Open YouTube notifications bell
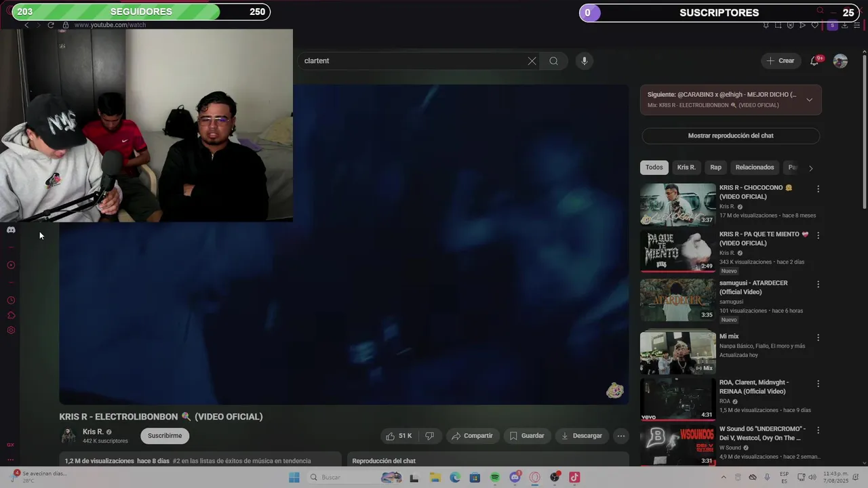The height and width of the screenshot is (488, 868). pyautogui.click(x=814, y=61)
